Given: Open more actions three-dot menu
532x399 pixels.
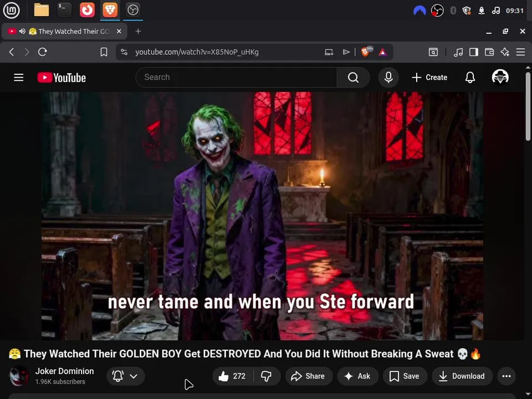Looking at the screenshot, I should coord(506,376).
